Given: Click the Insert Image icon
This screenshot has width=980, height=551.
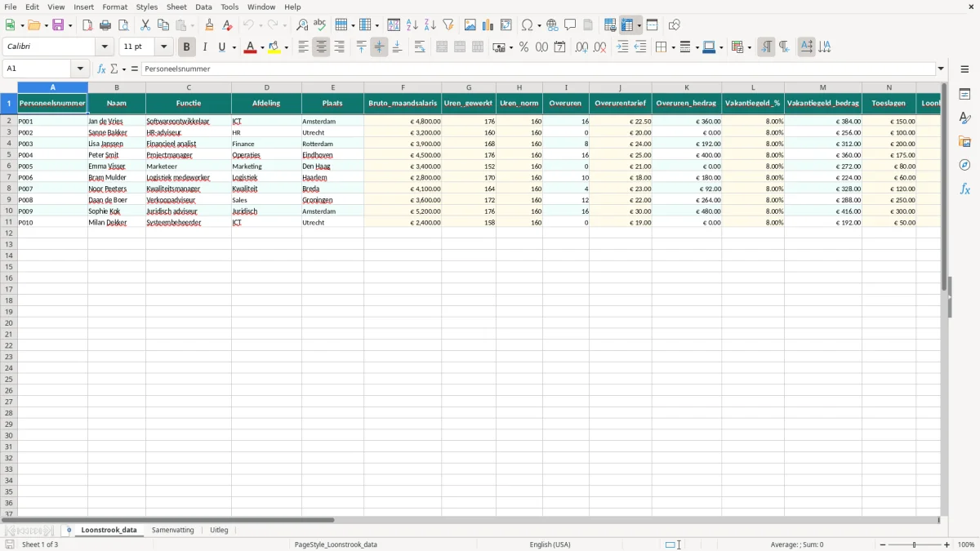Looking at the screenshot, I should coord(470,25).
